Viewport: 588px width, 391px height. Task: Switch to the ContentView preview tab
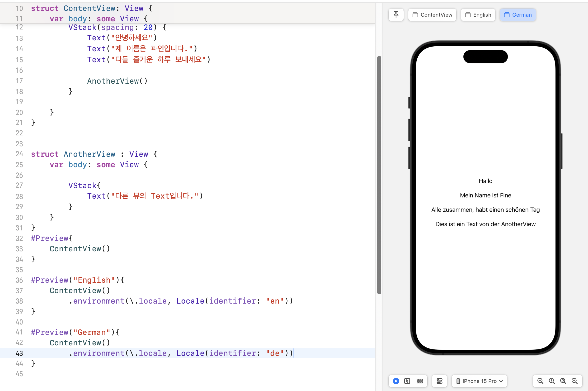(x=432, y=15)
